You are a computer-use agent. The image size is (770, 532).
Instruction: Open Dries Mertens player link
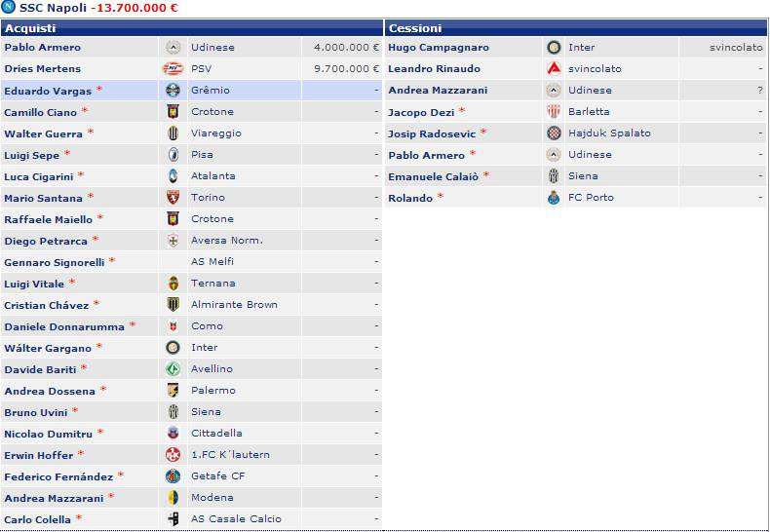click(43, 69)
